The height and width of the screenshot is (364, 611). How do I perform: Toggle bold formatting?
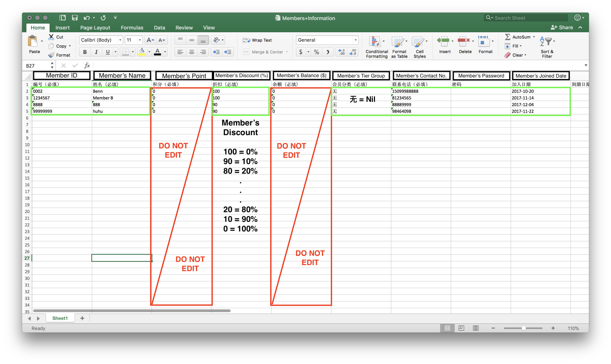click(x=85, y=52)
